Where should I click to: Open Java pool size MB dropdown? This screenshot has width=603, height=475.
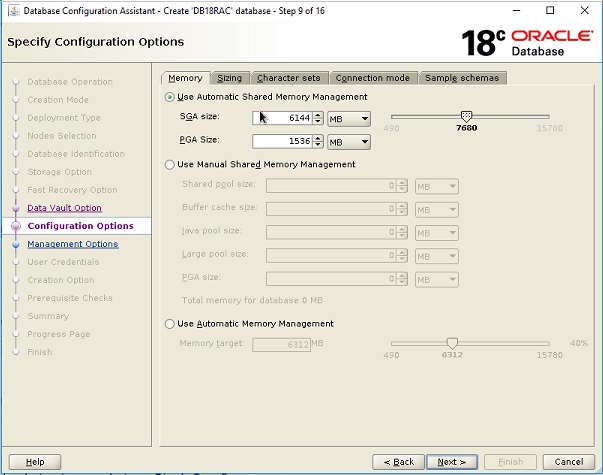coord(436,233)
